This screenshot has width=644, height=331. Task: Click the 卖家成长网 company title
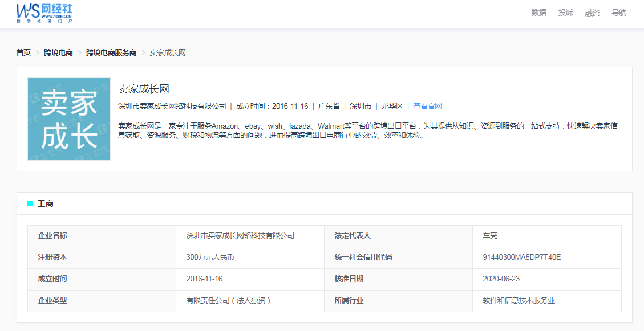(144, 89)
